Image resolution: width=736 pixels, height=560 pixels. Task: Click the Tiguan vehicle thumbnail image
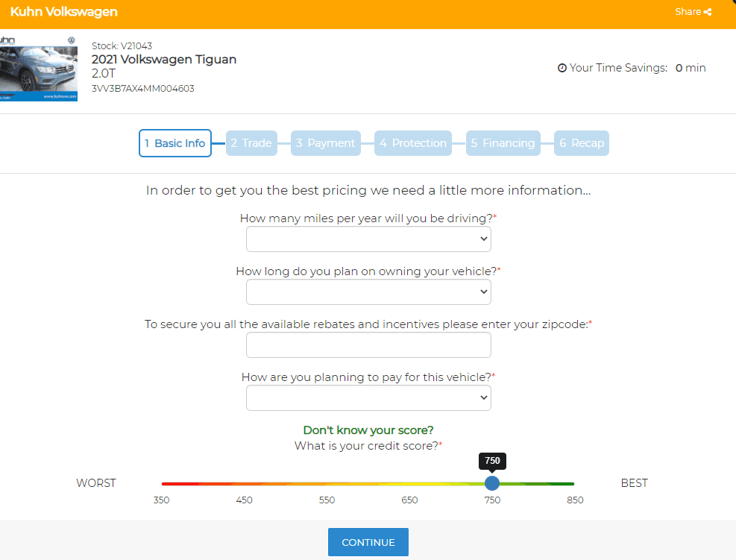point(39,69)
